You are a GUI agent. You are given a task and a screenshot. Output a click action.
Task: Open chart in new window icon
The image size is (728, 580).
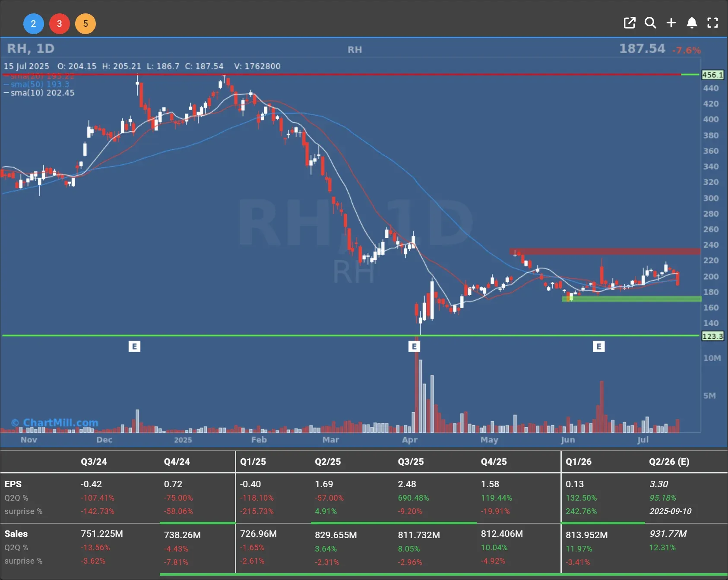[x=630, y=23]
